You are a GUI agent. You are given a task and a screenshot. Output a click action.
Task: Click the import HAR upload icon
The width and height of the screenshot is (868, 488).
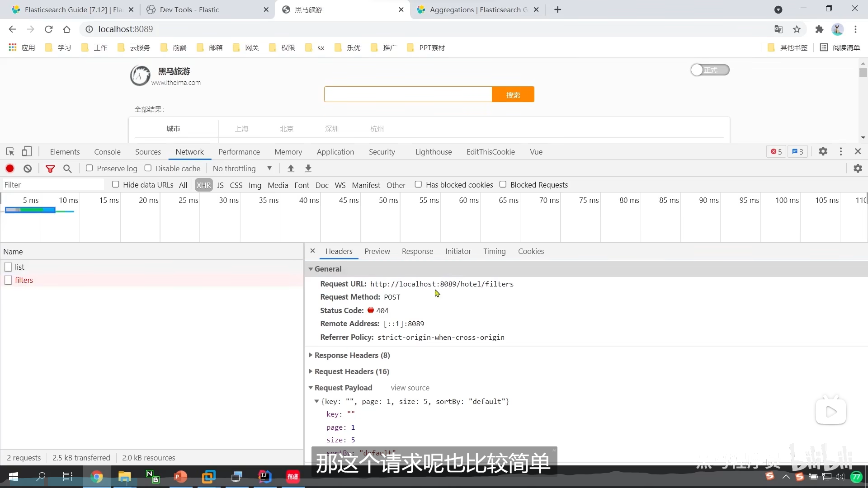point(291,169)
